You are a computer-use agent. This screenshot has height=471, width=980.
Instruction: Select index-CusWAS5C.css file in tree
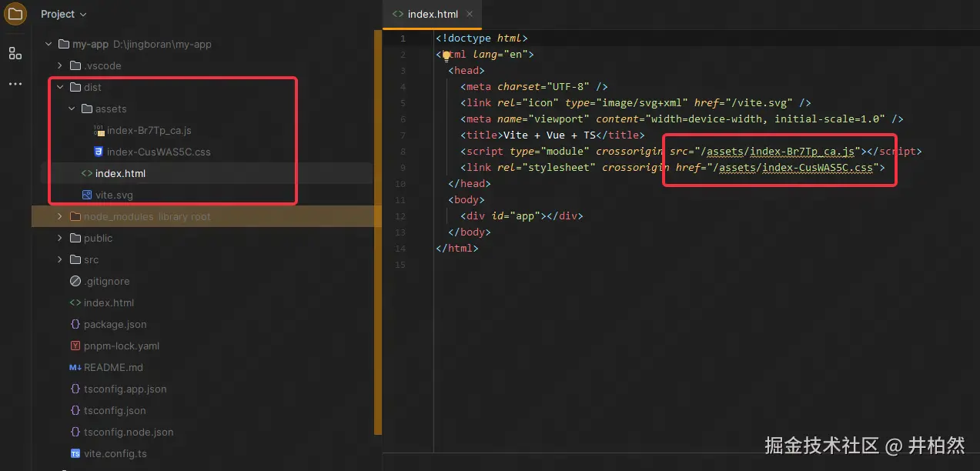pyautogui.click(x=159, y=152)
